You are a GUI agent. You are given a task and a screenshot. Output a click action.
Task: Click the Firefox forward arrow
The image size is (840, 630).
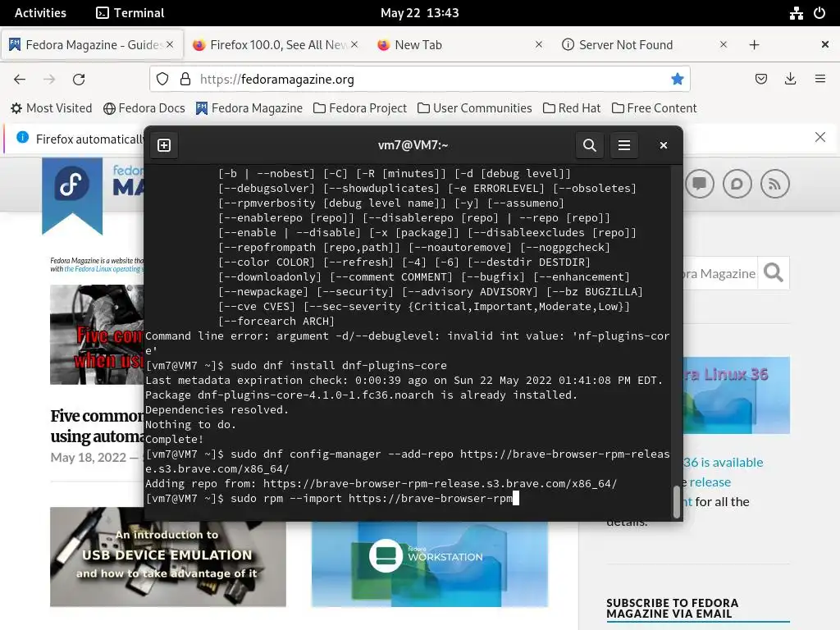pos(49,80)
